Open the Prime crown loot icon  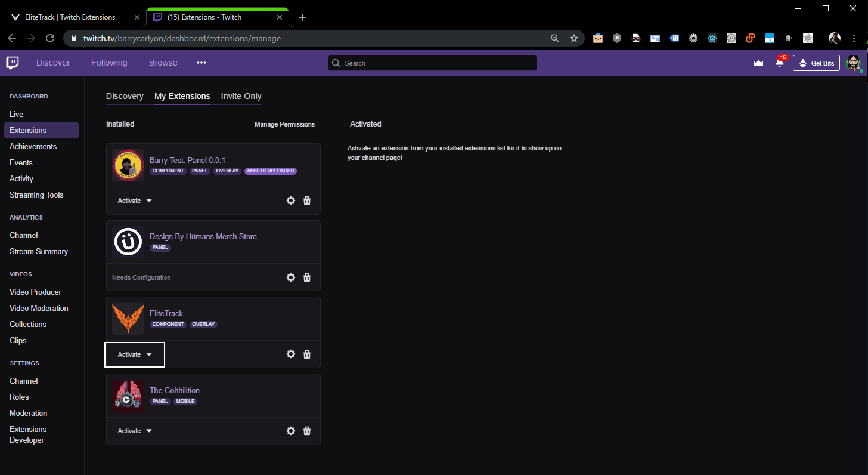point(758,63)
